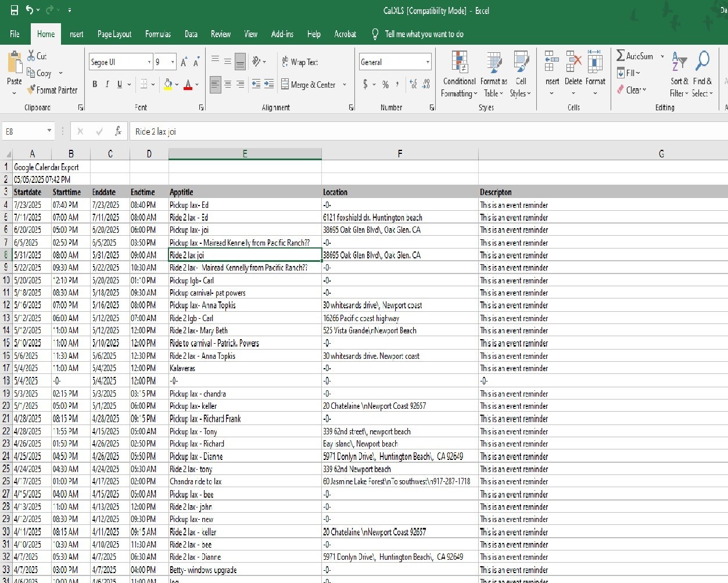Switch to the Page Layout tab
Image resolution: width=728 pixels, height=583 pixels.
114,34
